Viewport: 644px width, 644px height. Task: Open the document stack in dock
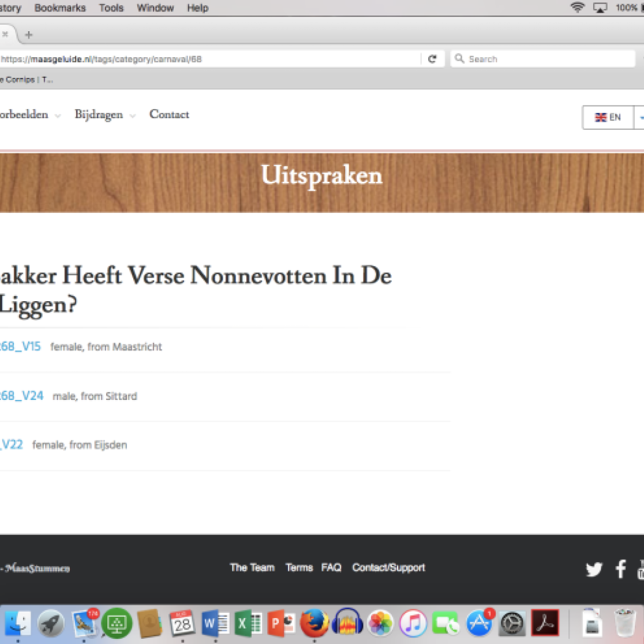pos(592,623)
